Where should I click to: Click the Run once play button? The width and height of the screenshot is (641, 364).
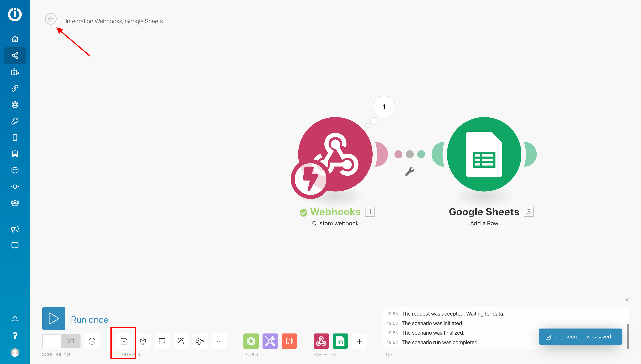click(x=54, y=319)
